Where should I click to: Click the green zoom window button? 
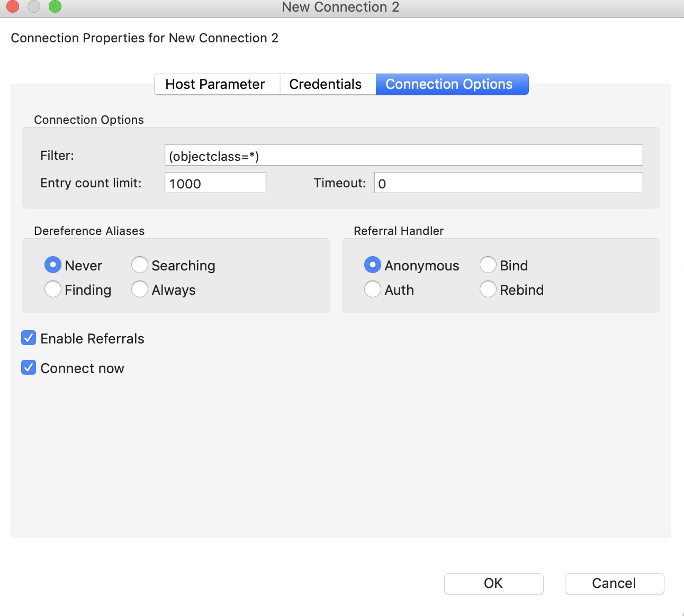(x=55, y=6)
